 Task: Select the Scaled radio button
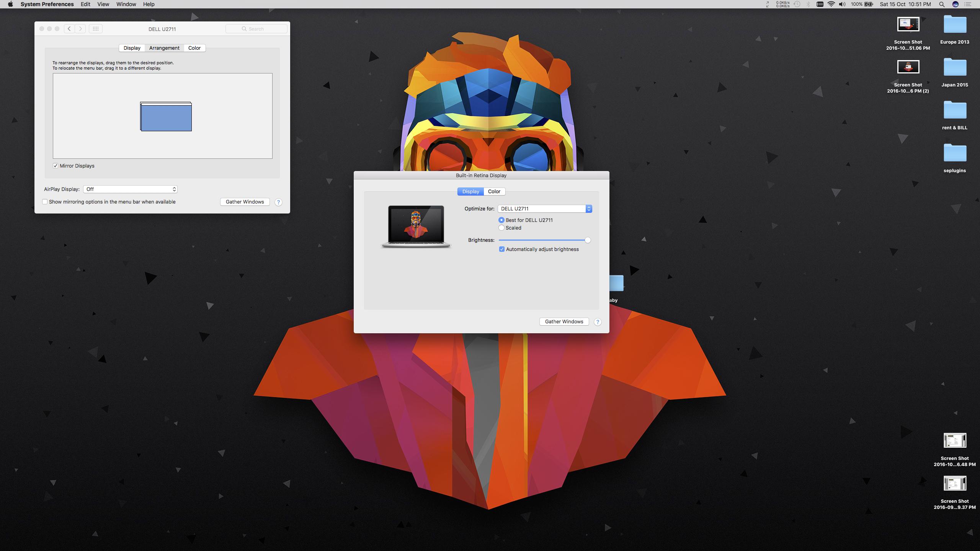point(501,228)
